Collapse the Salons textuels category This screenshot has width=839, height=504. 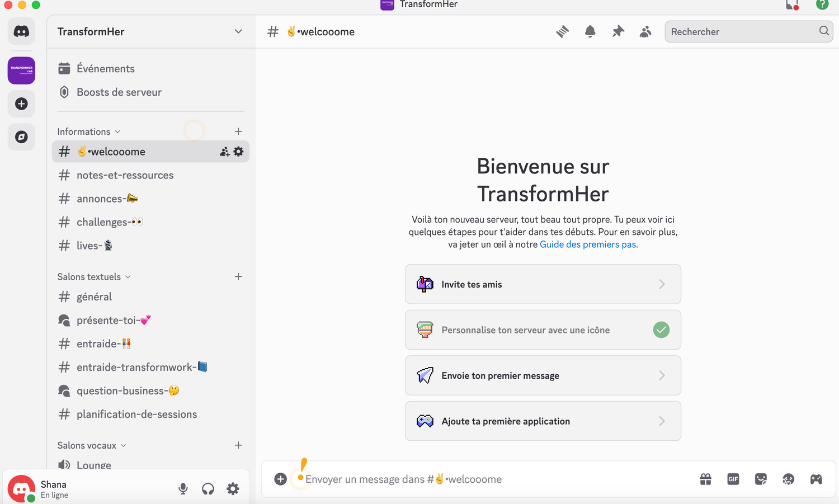[x=94, y=276]
